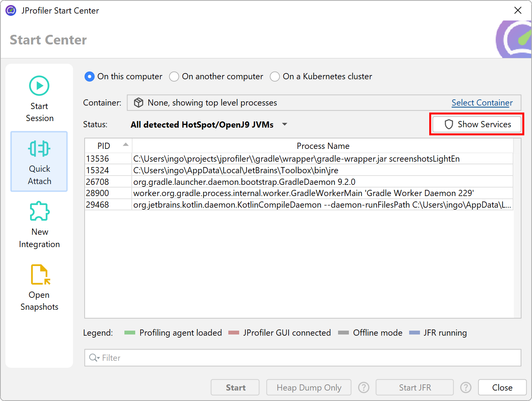Select the GradleDaemon 9.2.0 process row

[x=244, y=182]
